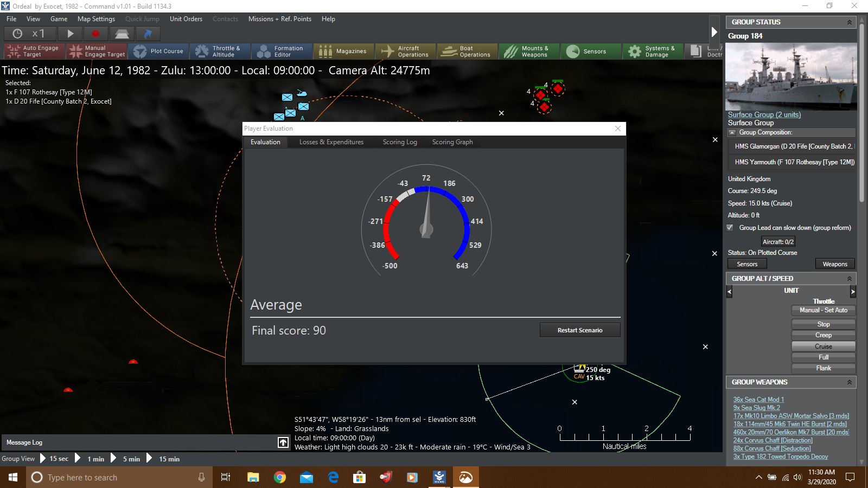Switch to Losses & Expenditures tab
Screen dimensions: 868x488
click(x=331, y=142)
